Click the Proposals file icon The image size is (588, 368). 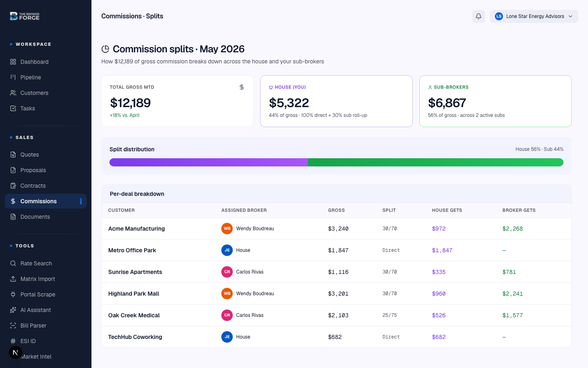(13, 170)
